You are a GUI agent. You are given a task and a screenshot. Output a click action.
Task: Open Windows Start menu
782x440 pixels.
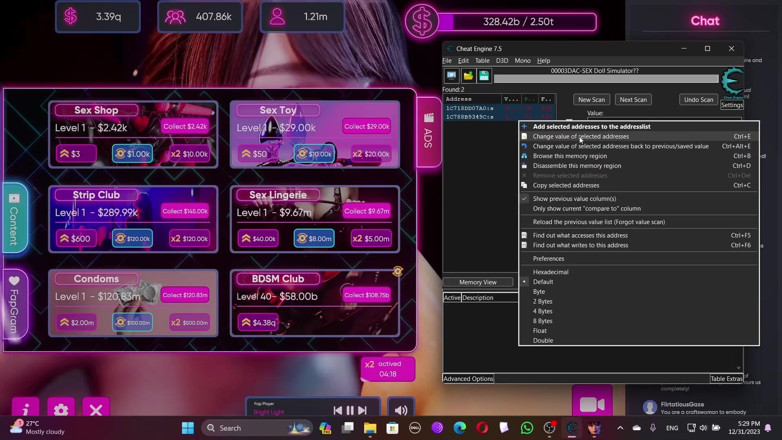point(188,428)
